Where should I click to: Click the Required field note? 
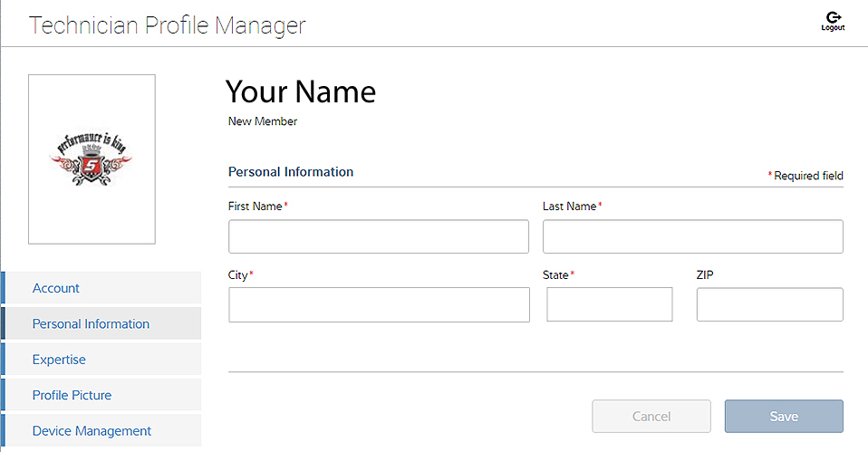click(x=807, y=176)
